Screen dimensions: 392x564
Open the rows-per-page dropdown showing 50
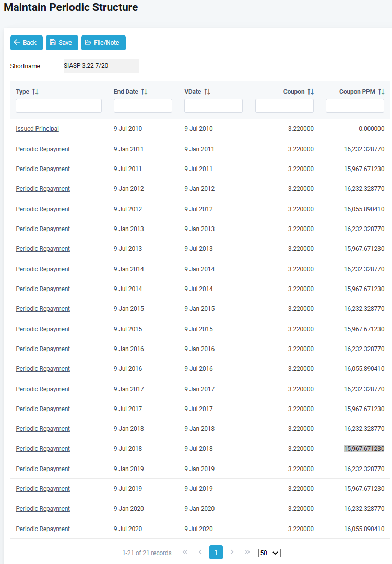pyautogui.click(x=269, y=553)
